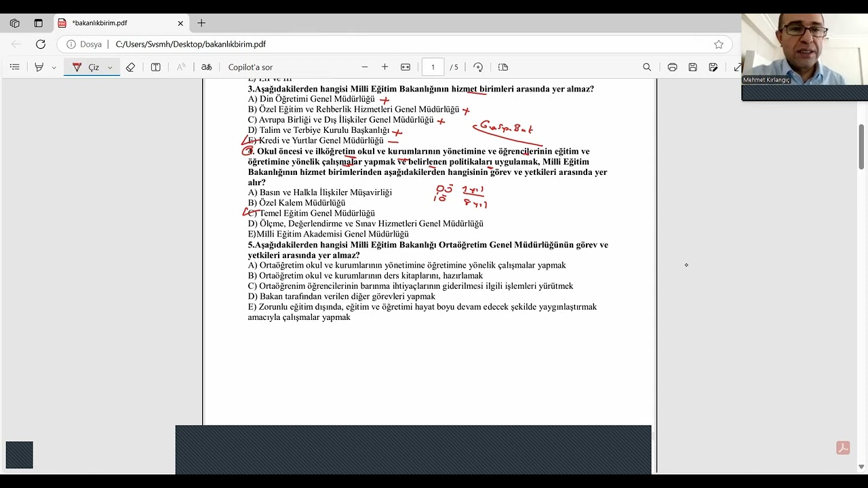Click the Save As icon
Image resolution: width=868 pixels, height=488 pixels.
(x=713, y=67)
